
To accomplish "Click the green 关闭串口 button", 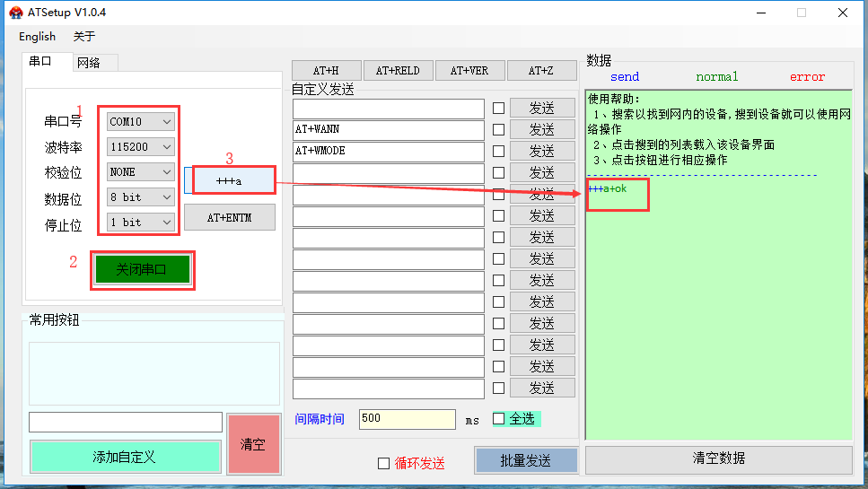I will click(x=142, y=269).
